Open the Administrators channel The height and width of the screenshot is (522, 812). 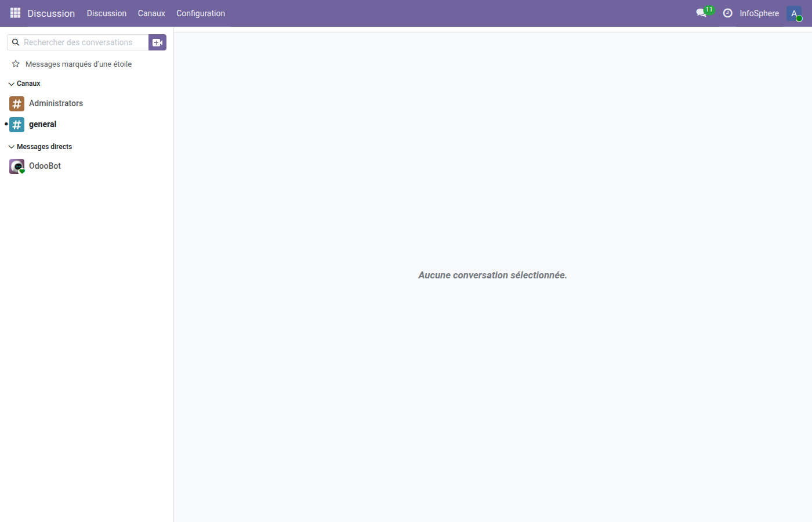(x=56, y=103)
